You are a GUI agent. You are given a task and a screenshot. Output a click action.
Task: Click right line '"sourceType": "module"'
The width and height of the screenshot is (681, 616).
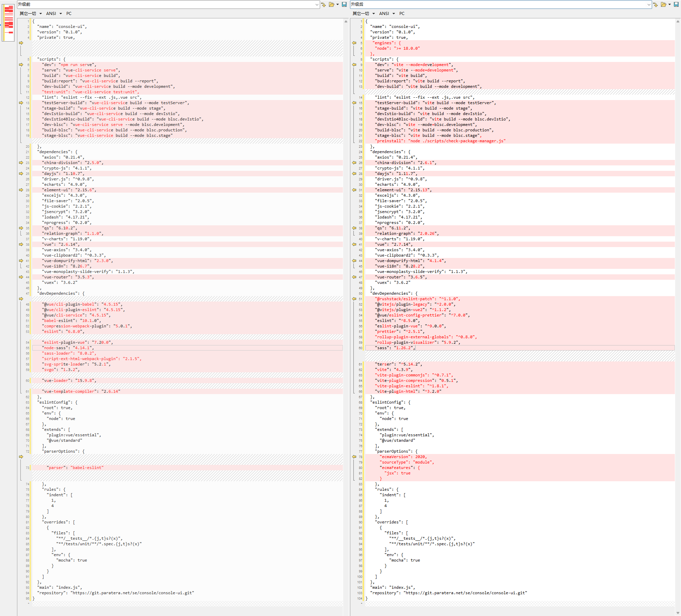pos(407,462)
